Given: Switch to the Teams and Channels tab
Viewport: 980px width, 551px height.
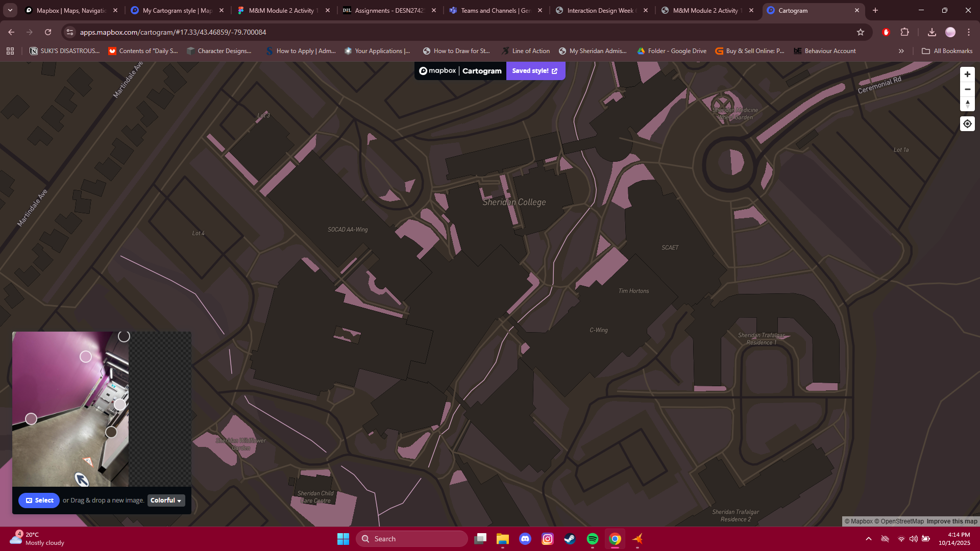Looking at the screenshot, I should [493, 10].
